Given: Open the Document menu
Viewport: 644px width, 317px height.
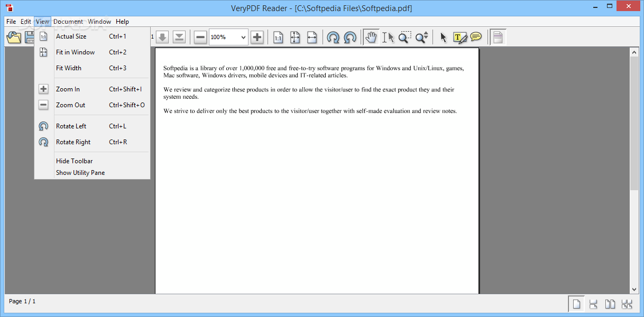Looking at the screenshot, I should (x=68, y=22).
